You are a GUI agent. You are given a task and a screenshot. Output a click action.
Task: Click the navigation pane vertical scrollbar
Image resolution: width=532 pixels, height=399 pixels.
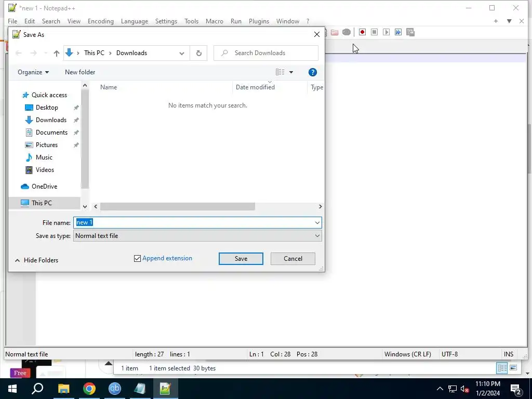pos(85,139)
